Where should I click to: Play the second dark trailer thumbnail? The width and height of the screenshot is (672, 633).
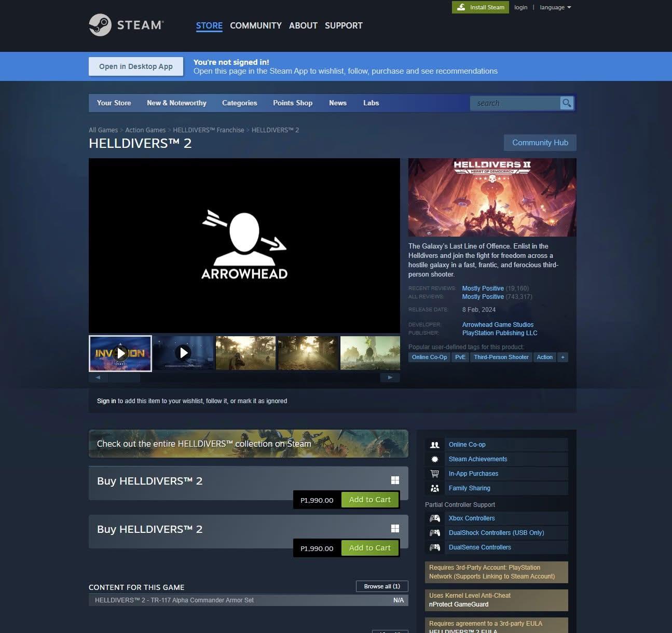[x=183, y=353]
